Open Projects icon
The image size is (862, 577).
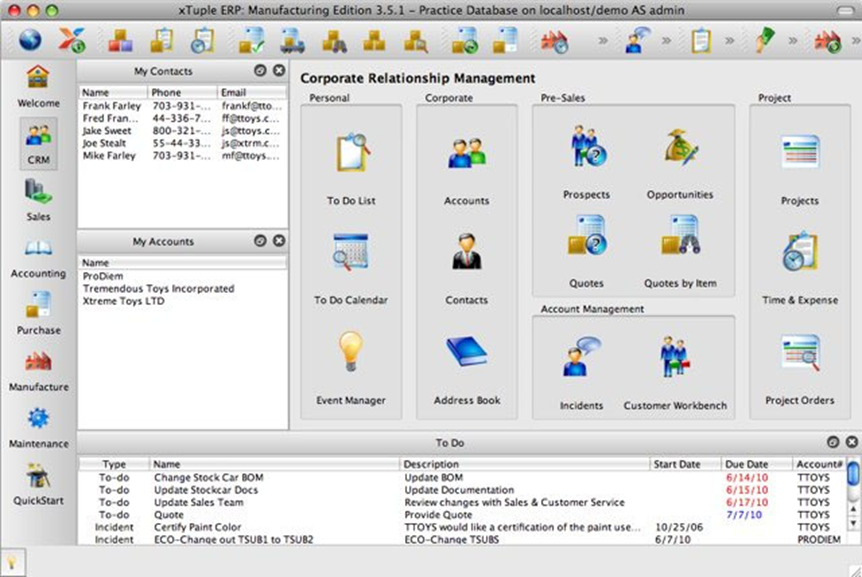tap(800, 152)
